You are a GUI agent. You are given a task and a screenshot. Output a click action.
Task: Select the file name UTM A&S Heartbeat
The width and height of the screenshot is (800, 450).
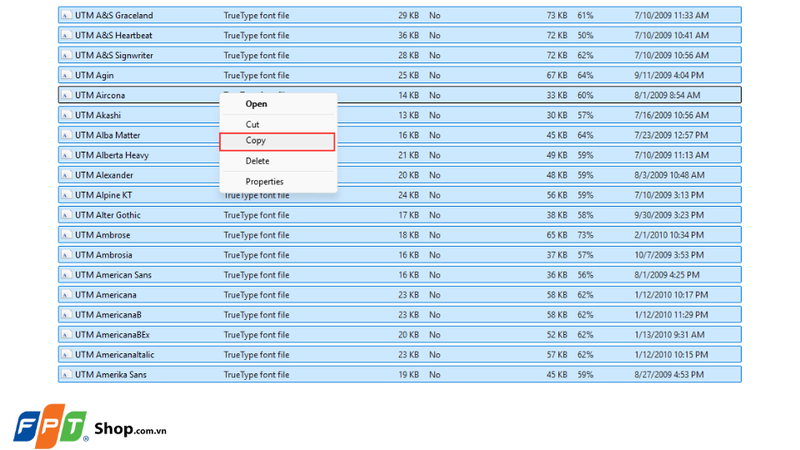[114, 35]
